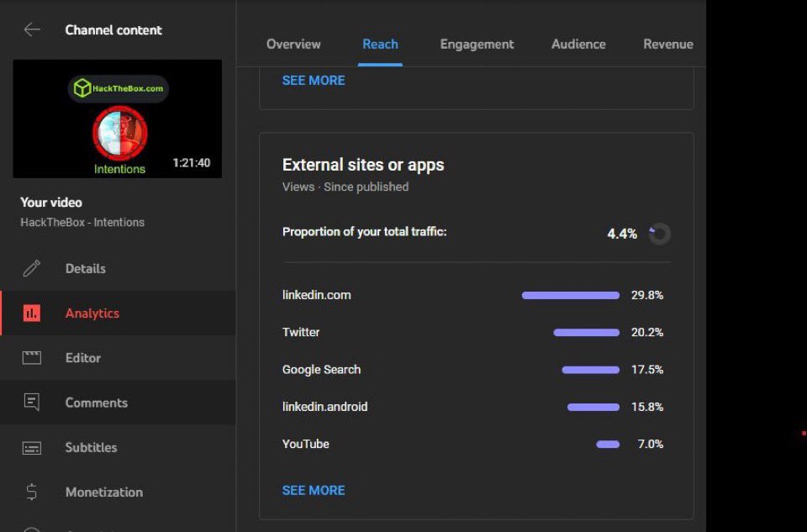Click the linkedin.com percentage bar
This screenshot has width=807, height=532.
click(x=570, y=295)
